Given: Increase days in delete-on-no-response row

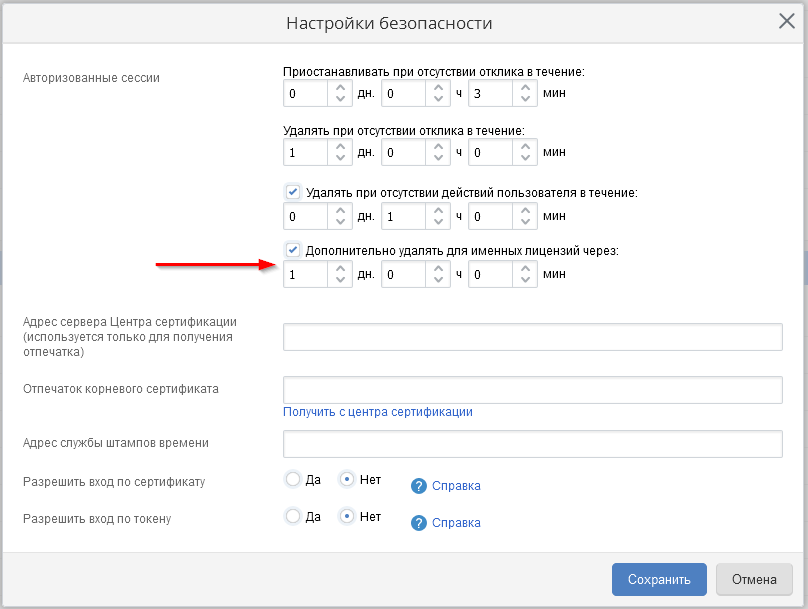Looking at the screenshot, I should point(340,147).
